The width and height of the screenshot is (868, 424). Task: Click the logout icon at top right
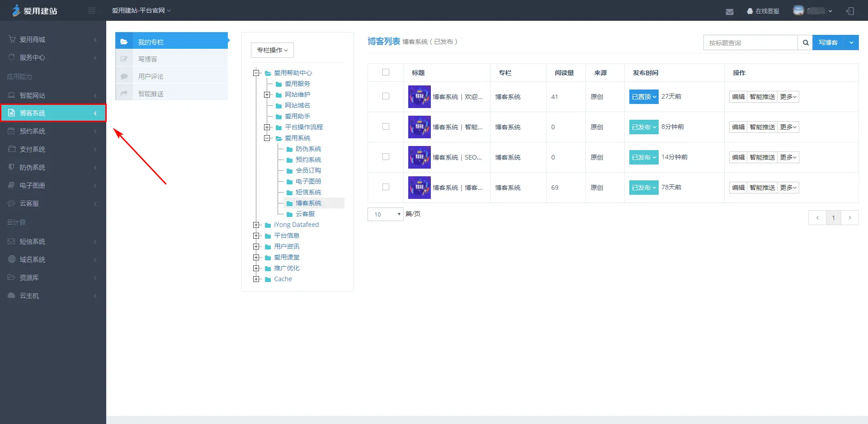tap(850, 11)
